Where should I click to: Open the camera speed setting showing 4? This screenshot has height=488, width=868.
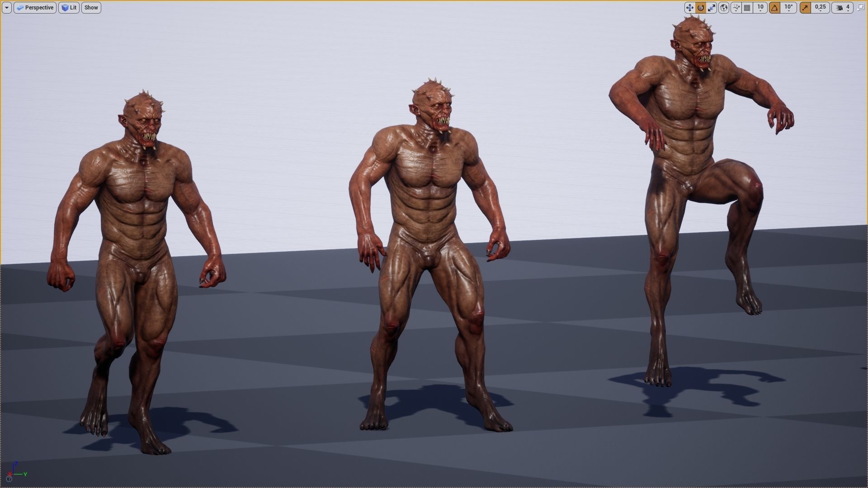(x=843, y=8)
